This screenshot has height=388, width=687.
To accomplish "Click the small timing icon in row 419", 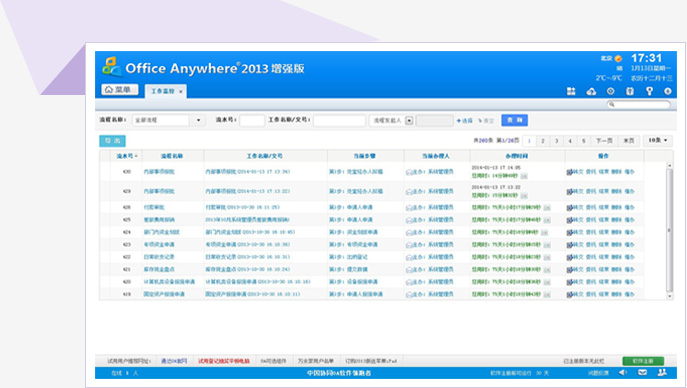I will click(547, 295).
